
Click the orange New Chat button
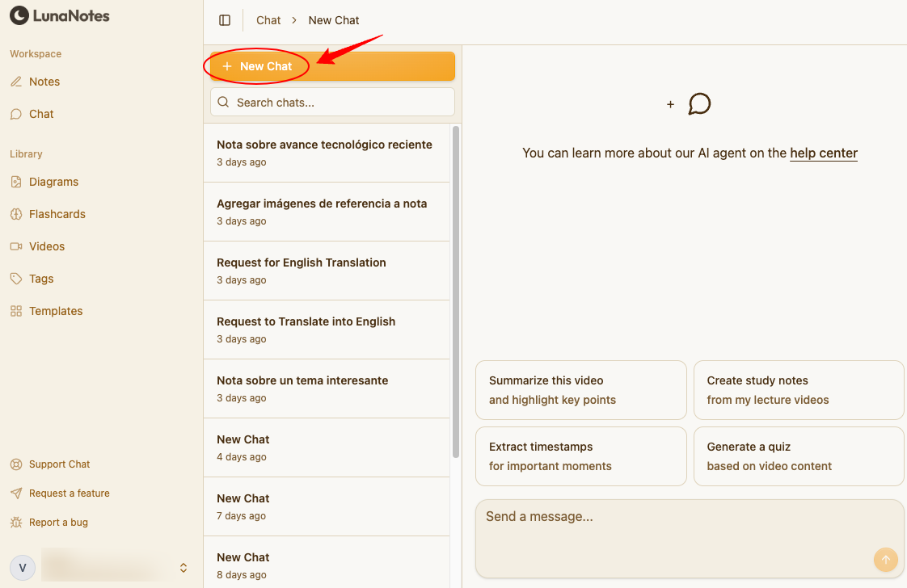pyautogui.click(x=331, y=66)
